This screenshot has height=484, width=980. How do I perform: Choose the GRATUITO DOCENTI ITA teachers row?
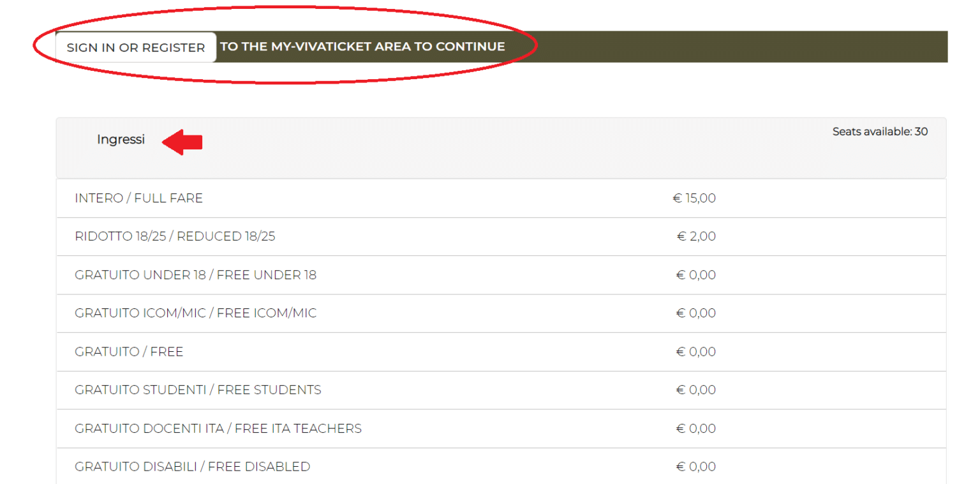pos(218,428)
